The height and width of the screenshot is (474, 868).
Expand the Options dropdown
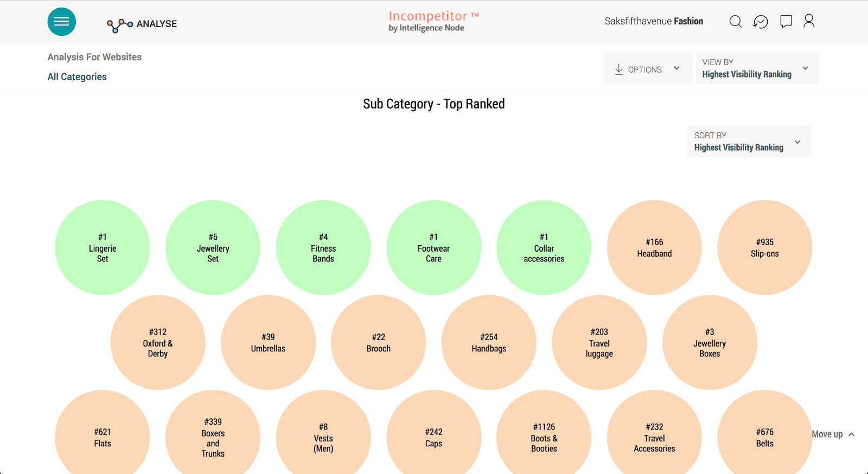(676, 68)
